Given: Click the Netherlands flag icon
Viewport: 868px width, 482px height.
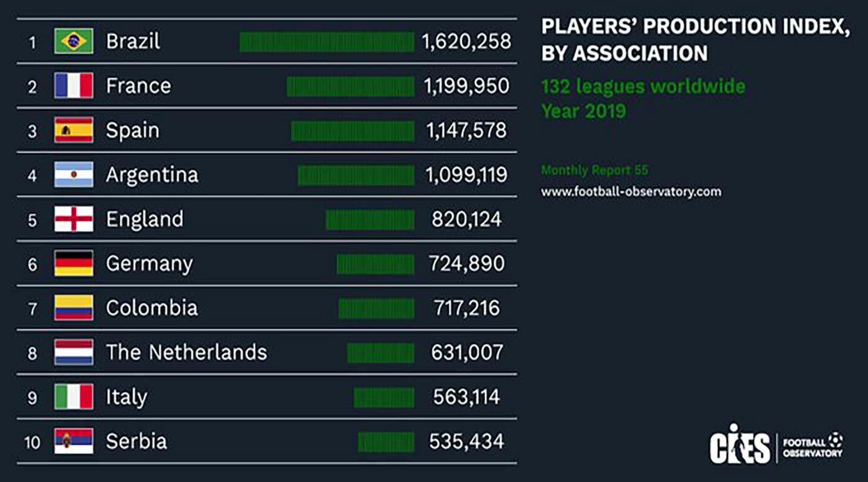Looking at the screenshot, I should coord(74,353).
